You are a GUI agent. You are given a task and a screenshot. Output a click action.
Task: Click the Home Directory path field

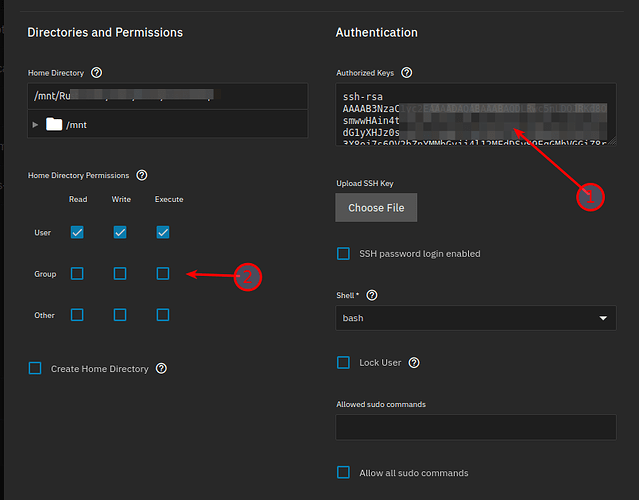[167, 96]
